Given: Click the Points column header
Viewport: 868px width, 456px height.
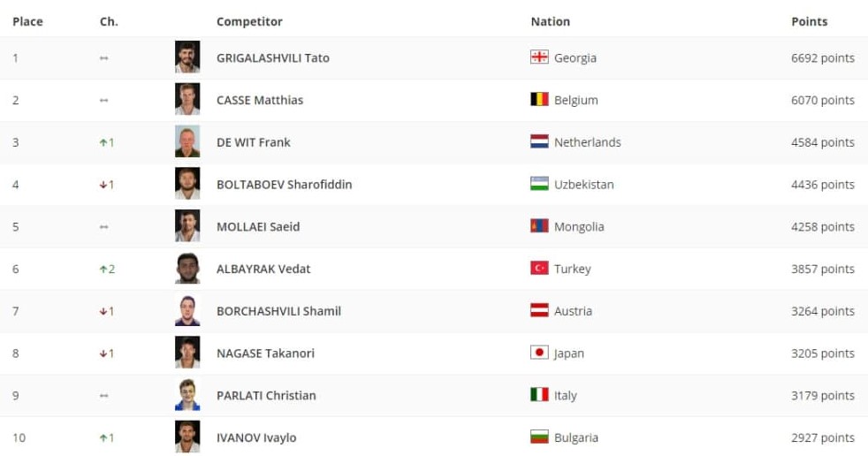Looking at the screenshot, I should [x=809, y=21].
